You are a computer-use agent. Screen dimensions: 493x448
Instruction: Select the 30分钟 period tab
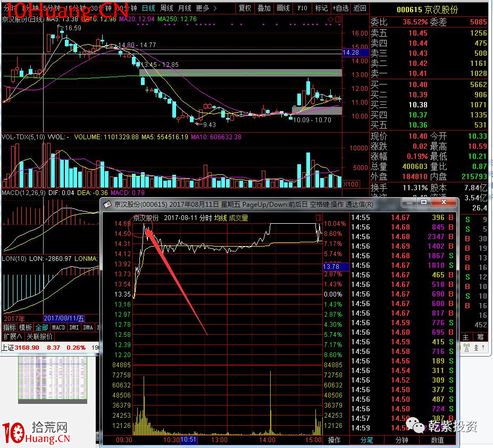click(x=101, y=8)
